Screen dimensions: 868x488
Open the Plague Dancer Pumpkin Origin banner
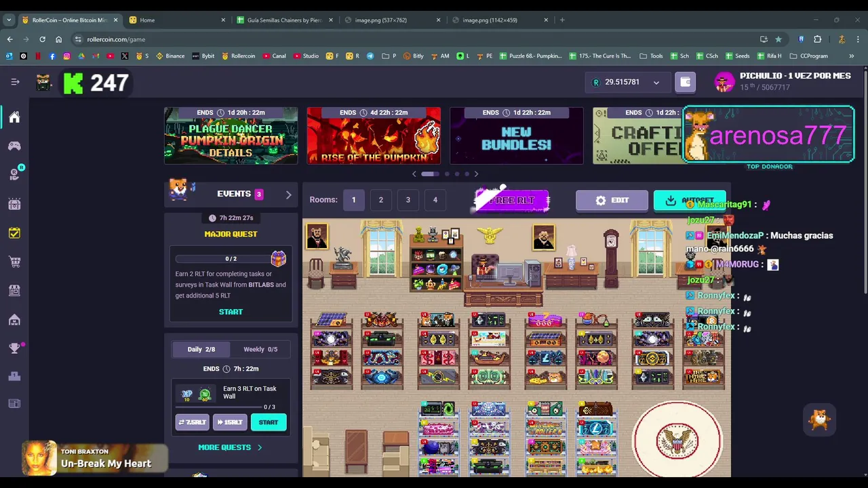point(231,136)
